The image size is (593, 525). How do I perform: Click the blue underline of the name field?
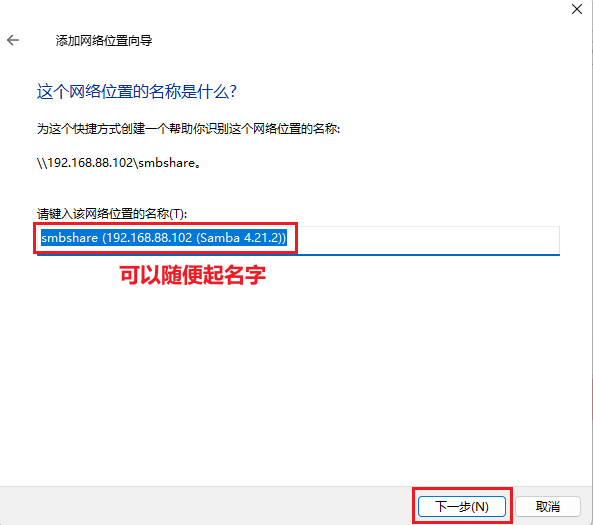click(298, 255)
